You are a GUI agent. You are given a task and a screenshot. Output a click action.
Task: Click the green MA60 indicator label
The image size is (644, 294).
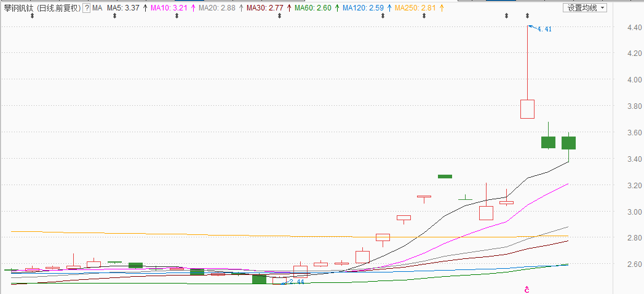coord(313,8)
